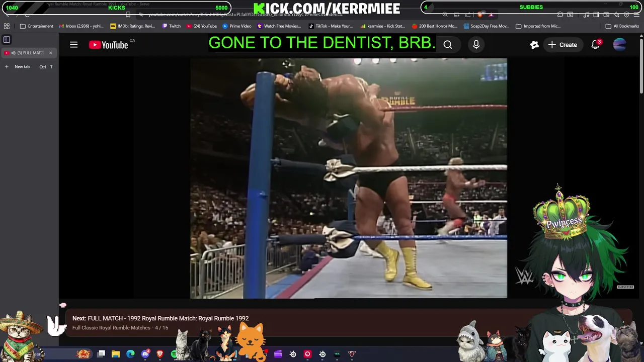Click 'Full Classic Royal Rumble Matches' playlist text
Image resolution: width=644 pixels, height=362 pixels.
pyautogui.click(x=111, y=328)
